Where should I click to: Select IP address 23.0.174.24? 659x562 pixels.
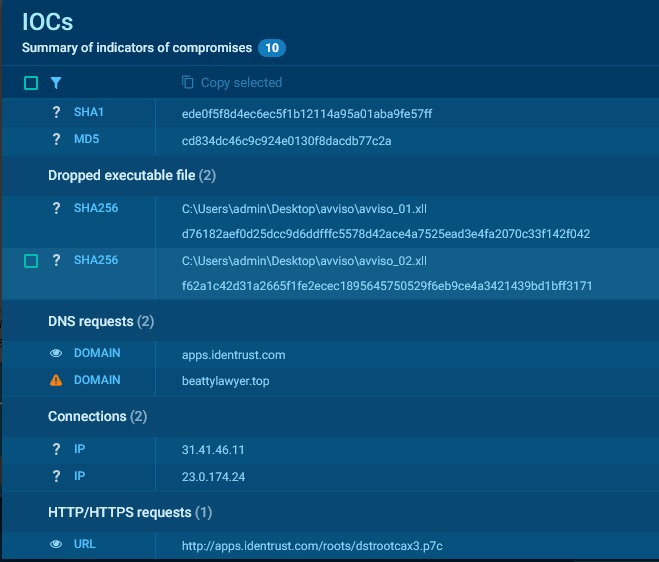tap(214, 477)
